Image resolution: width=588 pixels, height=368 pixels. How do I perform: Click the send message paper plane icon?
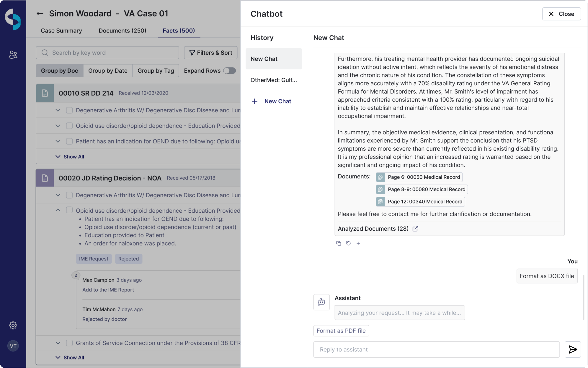coord(573,349)
